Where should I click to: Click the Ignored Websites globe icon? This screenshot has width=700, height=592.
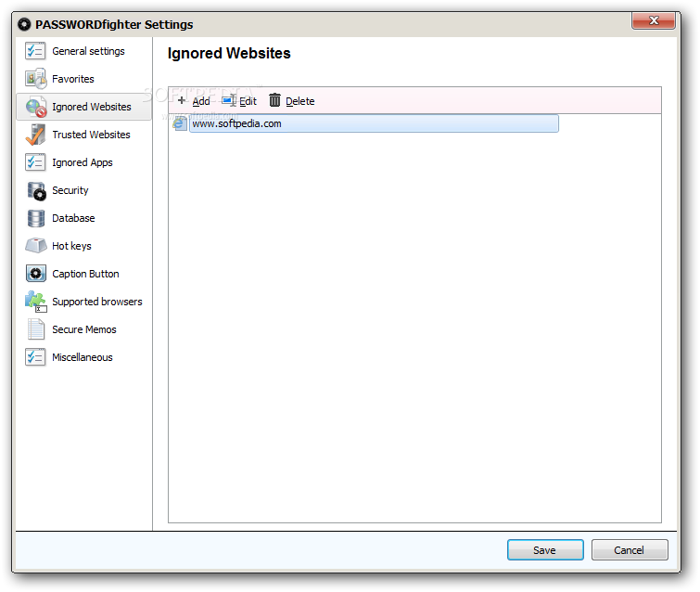(36, 107)
